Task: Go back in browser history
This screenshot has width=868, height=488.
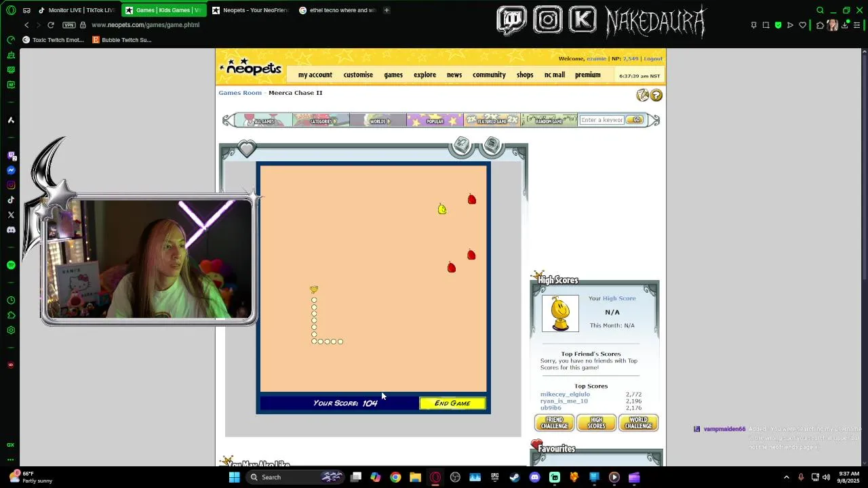Action: 26,25
